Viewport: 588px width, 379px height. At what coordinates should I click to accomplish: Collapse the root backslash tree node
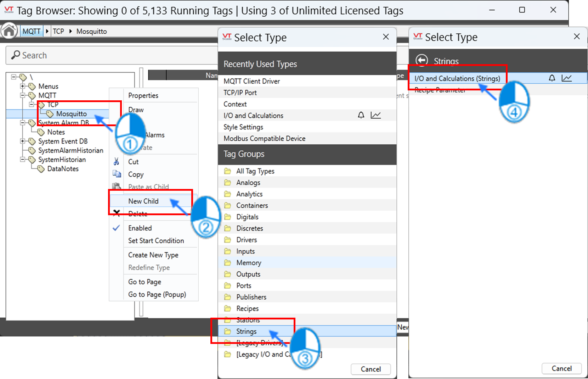pos(14,77)
